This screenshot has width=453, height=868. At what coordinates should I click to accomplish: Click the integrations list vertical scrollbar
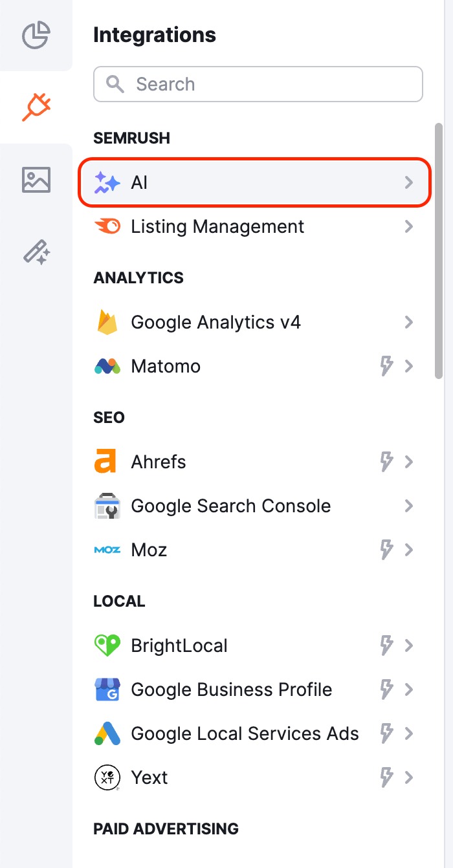[x=439, y=250]
